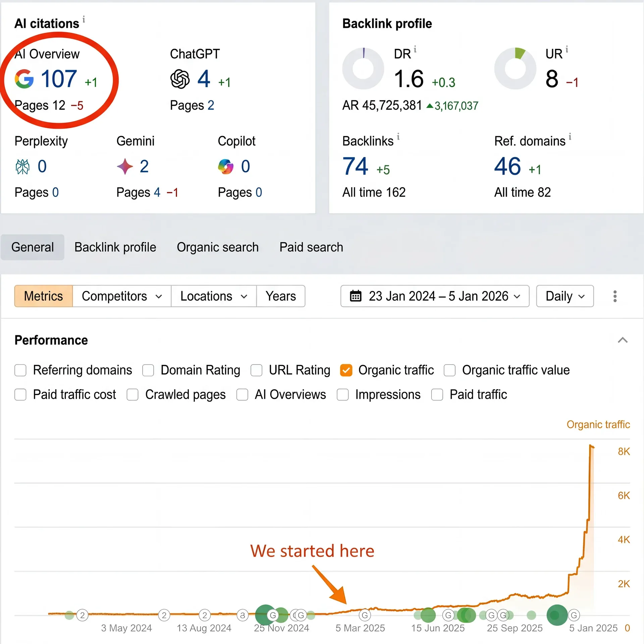The image size is (644, 644).
Task: Click the Backlinks info icon
Action: point(398,137)
